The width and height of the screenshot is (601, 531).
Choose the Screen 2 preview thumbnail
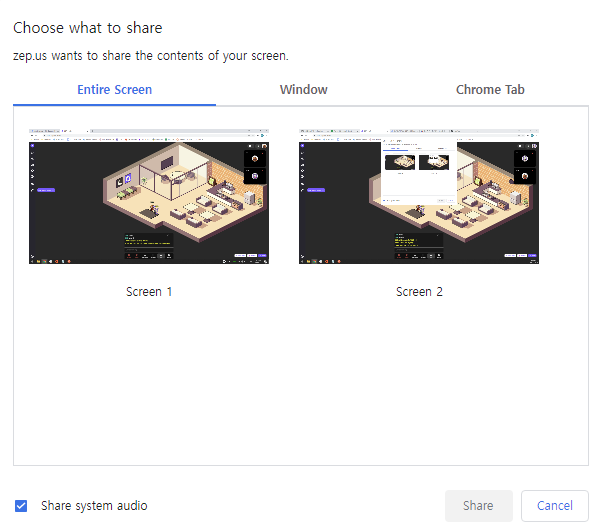tap(419, 196)
